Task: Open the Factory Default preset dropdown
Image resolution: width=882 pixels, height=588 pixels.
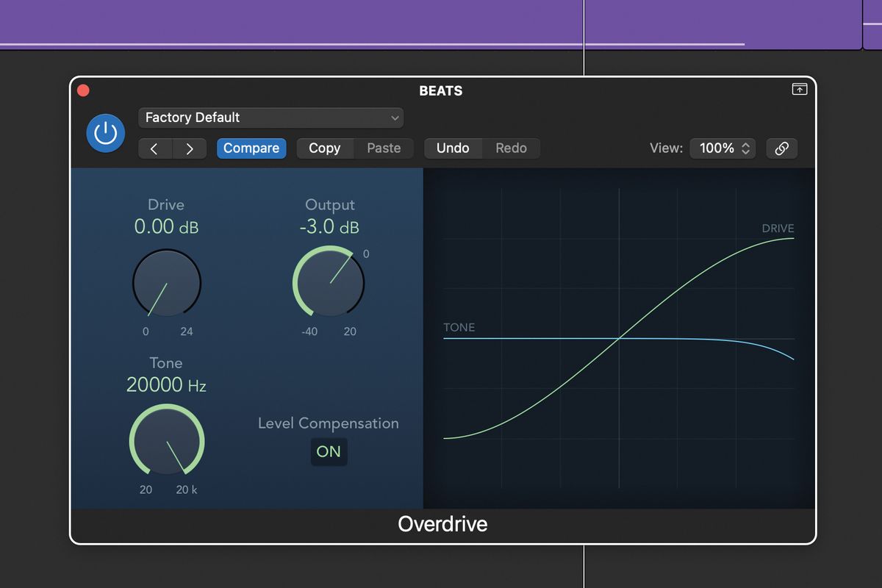Action: pos(270,118)
